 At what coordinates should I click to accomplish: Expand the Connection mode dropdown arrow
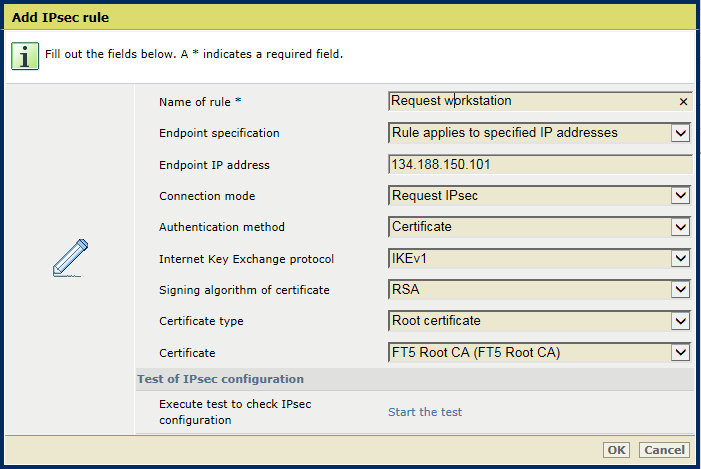point(680,195)
